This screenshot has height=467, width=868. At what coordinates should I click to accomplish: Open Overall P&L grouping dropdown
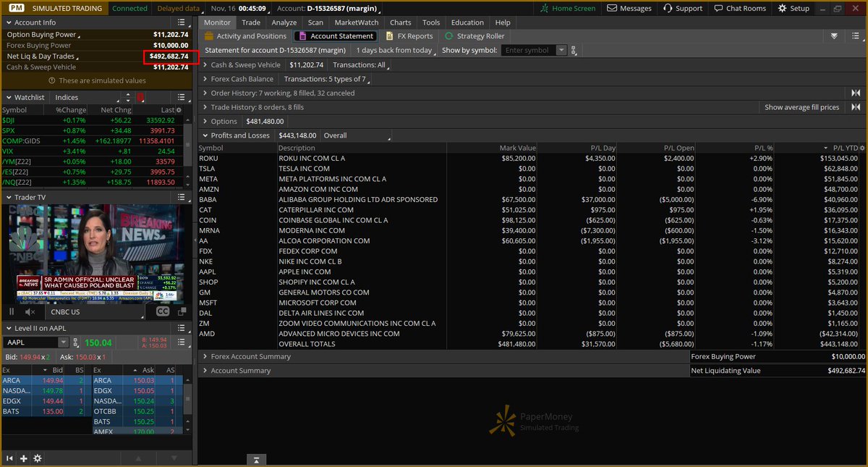click(356, 135)
